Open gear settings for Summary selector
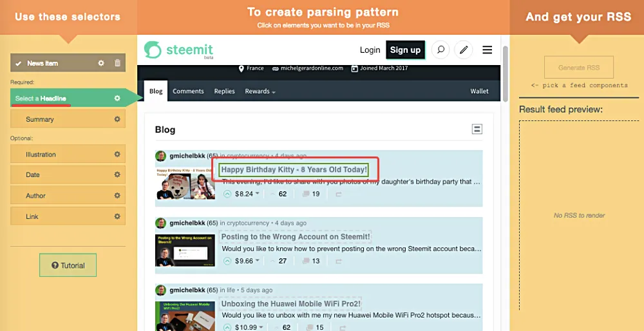Image resolution: width=644 pixels, height=331 pixels. (117, 119)
